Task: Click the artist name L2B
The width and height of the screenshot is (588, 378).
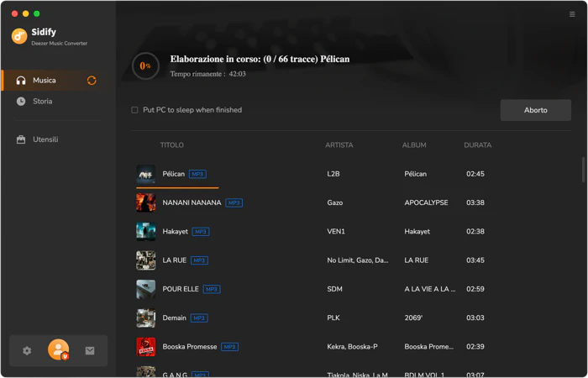Action: click(333, 174)
